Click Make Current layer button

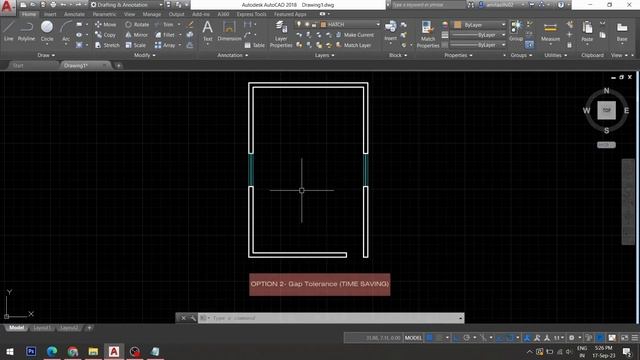355,35
